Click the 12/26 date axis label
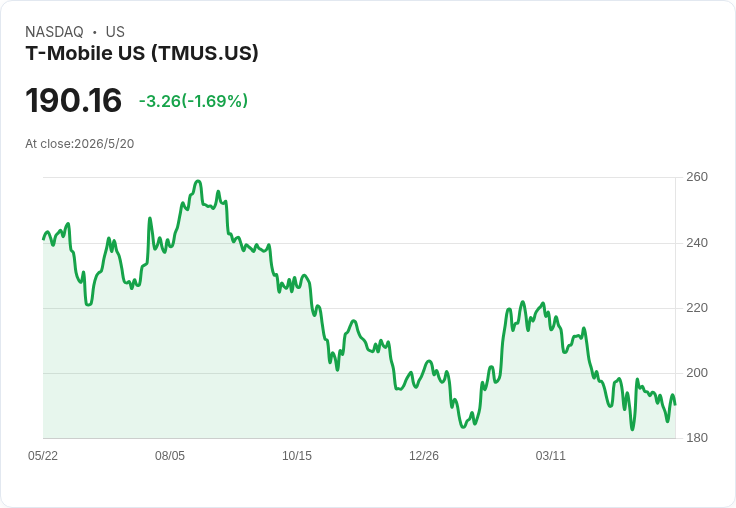Screen dimensions: 736x508 click(x=424, y=456)
